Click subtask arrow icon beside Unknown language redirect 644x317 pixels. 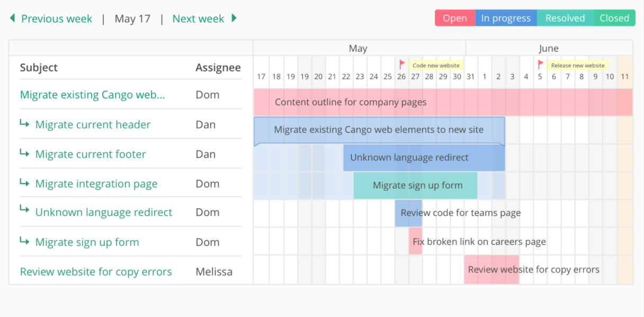click(24, 212)
